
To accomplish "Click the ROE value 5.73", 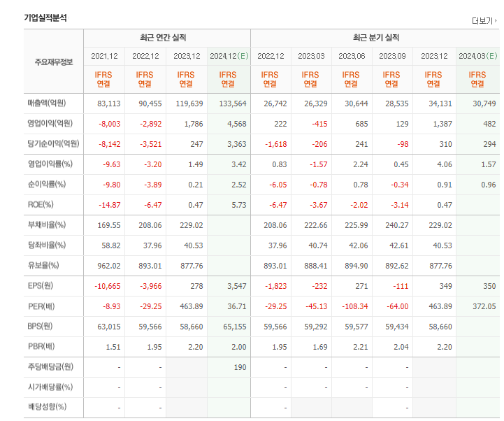I will pyautogui.click(x=239, y=205).
